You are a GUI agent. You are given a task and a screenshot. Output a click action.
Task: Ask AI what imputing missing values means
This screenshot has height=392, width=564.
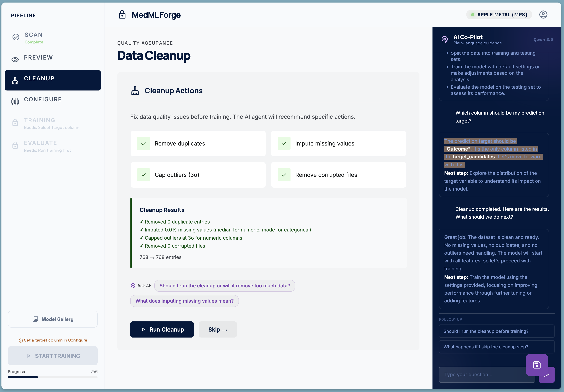185,301
